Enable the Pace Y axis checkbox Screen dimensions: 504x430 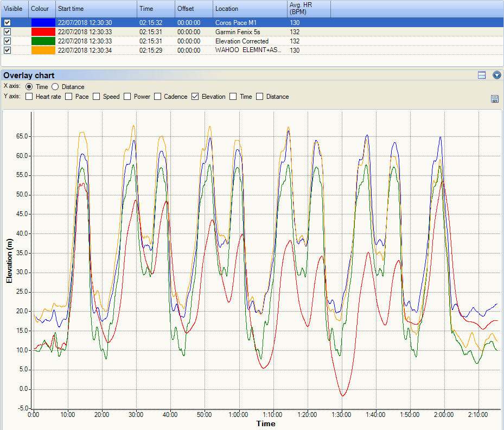click(x=69, y=97)
